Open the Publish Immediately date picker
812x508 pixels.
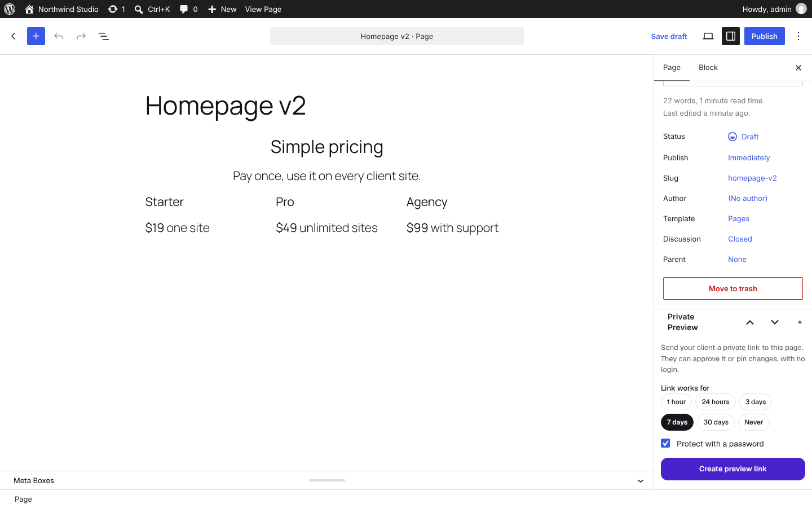tap(749, 158)
